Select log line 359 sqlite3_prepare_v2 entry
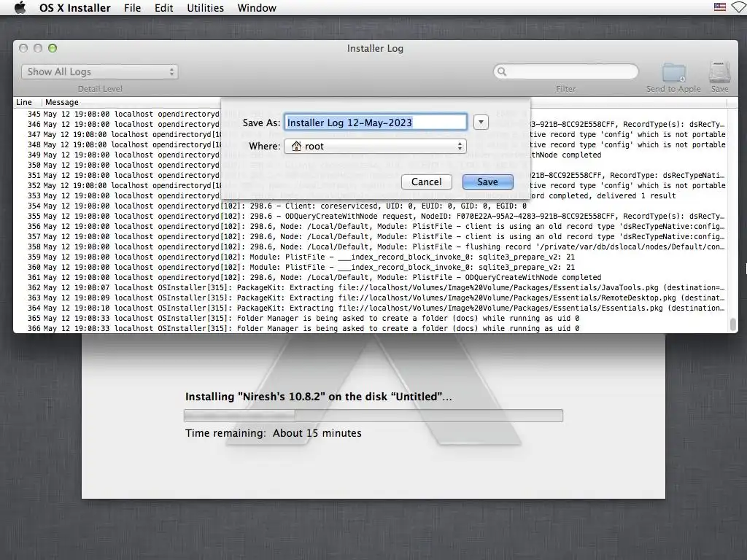Image resolution: width=747 pixels, height=560 pixels. [x=369, y=257]
